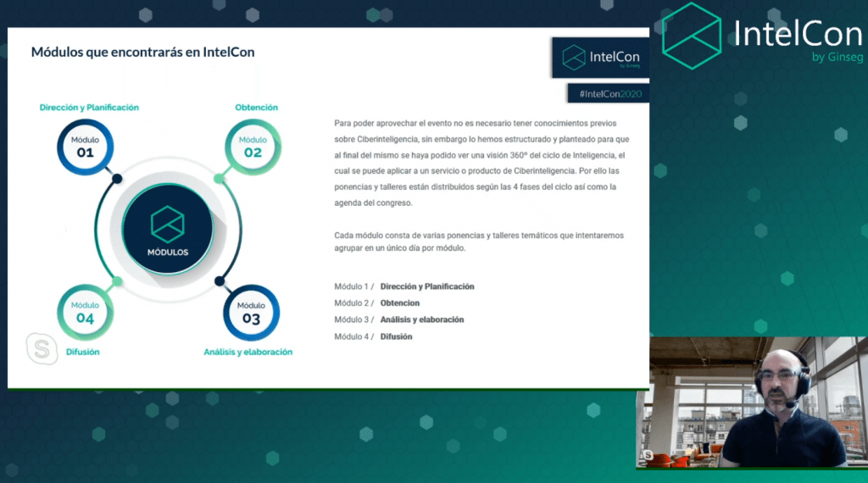Viewport: 868px width, 483px height.
Task: Click the 'Difusión' label beside Módulo 04
Action: (82, 352)
